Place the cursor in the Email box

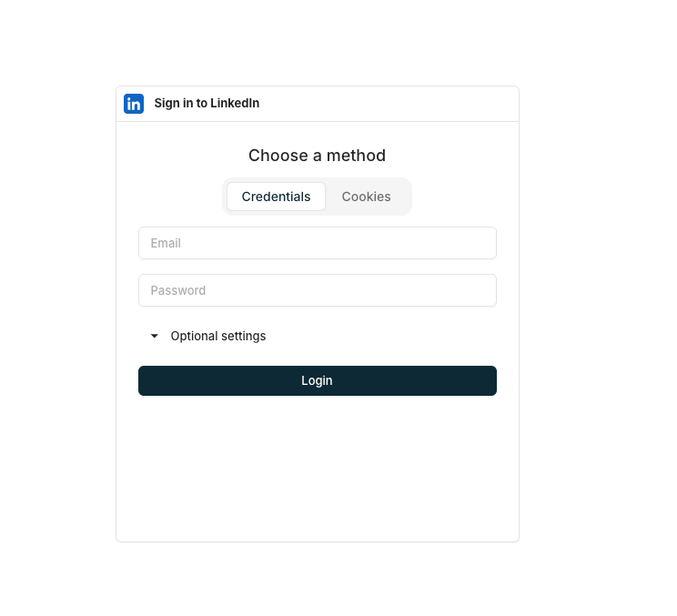[x=318, y=243]
